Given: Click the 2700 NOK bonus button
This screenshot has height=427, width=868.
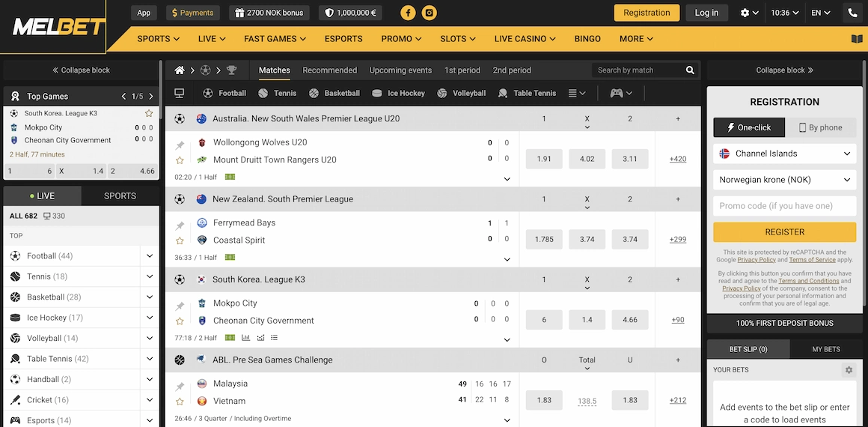Looking at the screenshot, I should (269, 13).
